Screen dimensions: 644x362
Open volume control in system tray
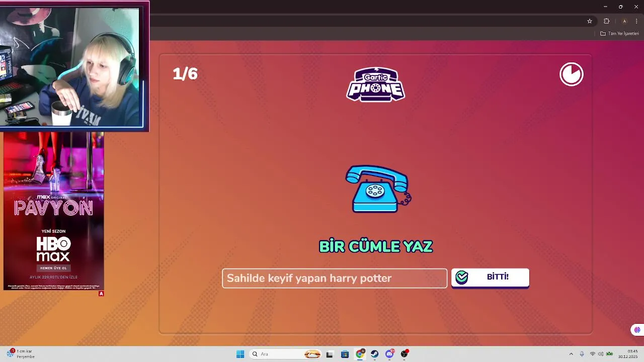point(601,354)
